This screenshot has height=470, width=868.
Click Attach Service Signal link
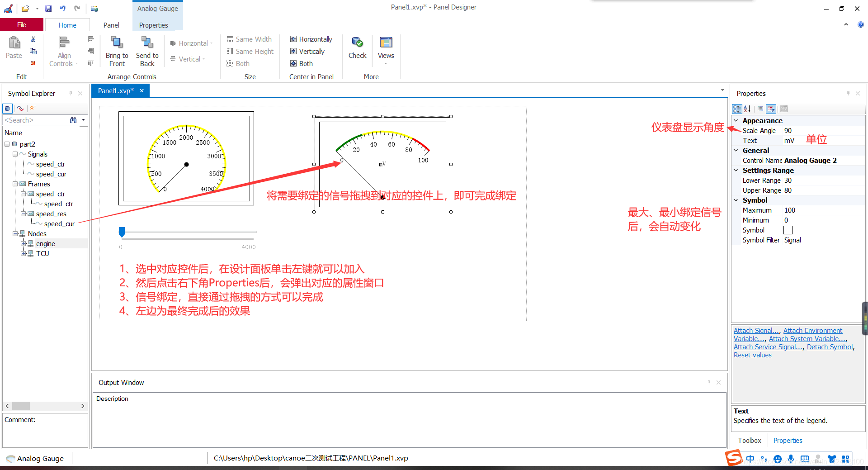(768, 347)
